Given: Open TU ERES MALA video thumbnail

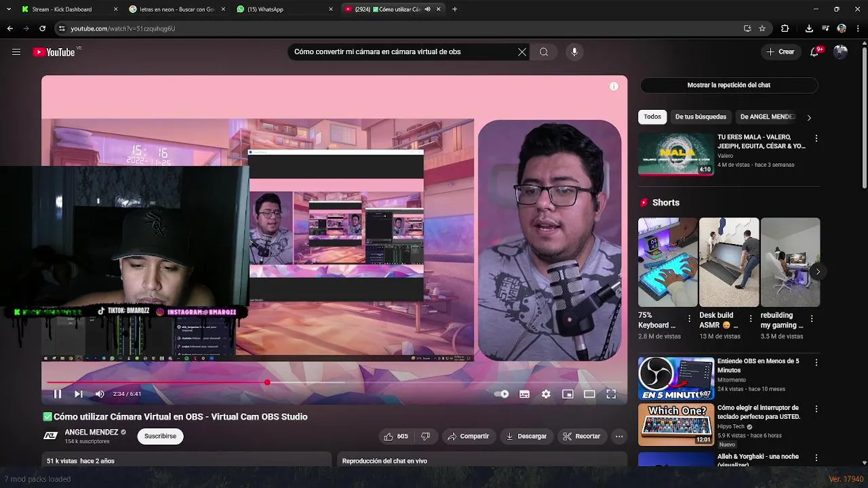Looking at the screenshot, I should coord(676,154).
